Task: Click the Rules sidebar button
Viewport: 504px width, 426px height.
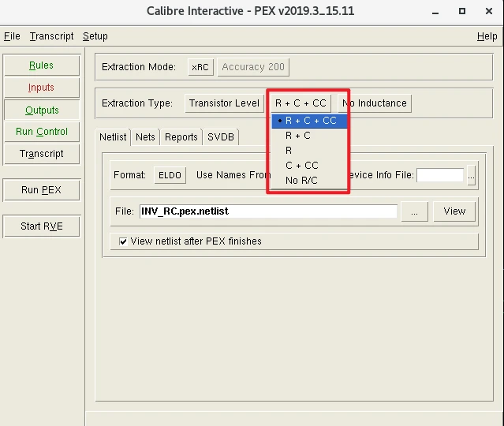Action: pyautogui.click(x=42, y=65)
